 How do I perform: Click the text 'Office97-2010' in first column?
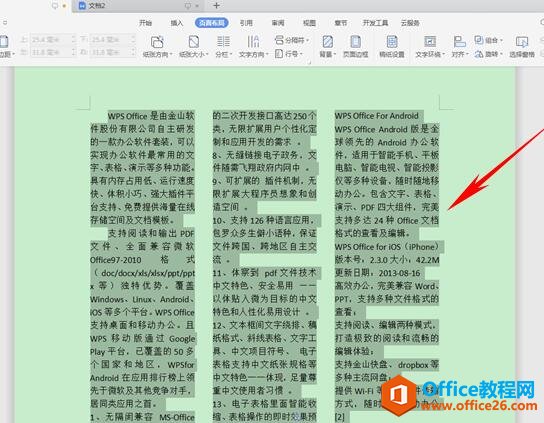click(116, 260)
